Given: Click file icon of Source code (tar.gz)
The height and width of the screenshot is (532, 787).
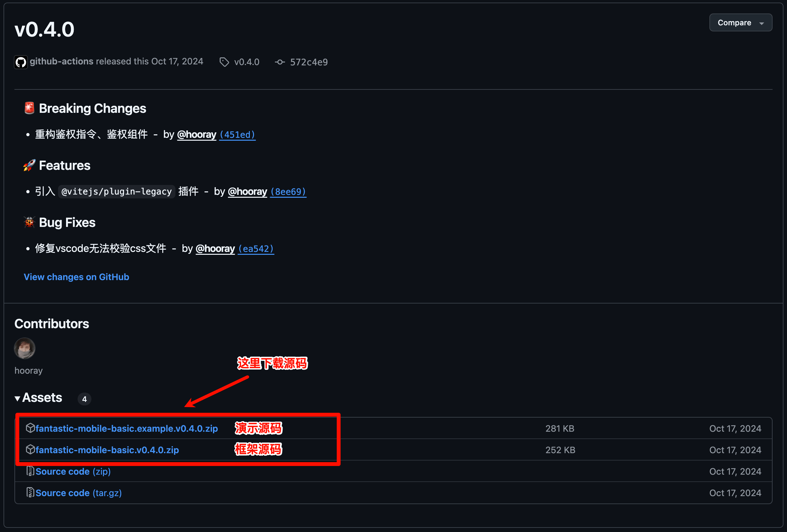Looking at the screenshot, I should [30, 492].
